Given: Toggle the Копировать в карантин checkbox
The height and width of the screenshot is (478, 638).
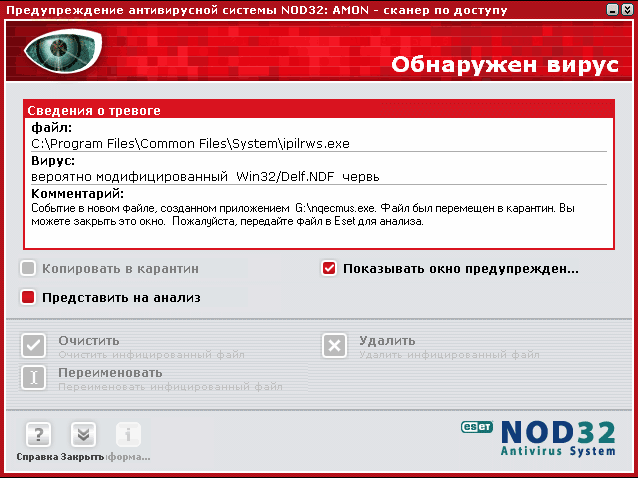Looking at the screenshot, I should [28, 268].
